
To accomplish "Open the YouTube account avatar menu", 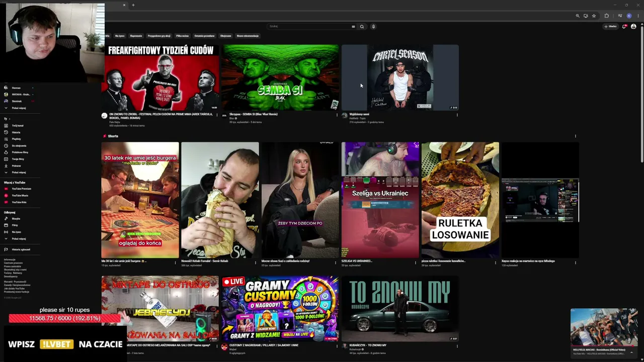I will pyautogui.click(x=633, y=27).
